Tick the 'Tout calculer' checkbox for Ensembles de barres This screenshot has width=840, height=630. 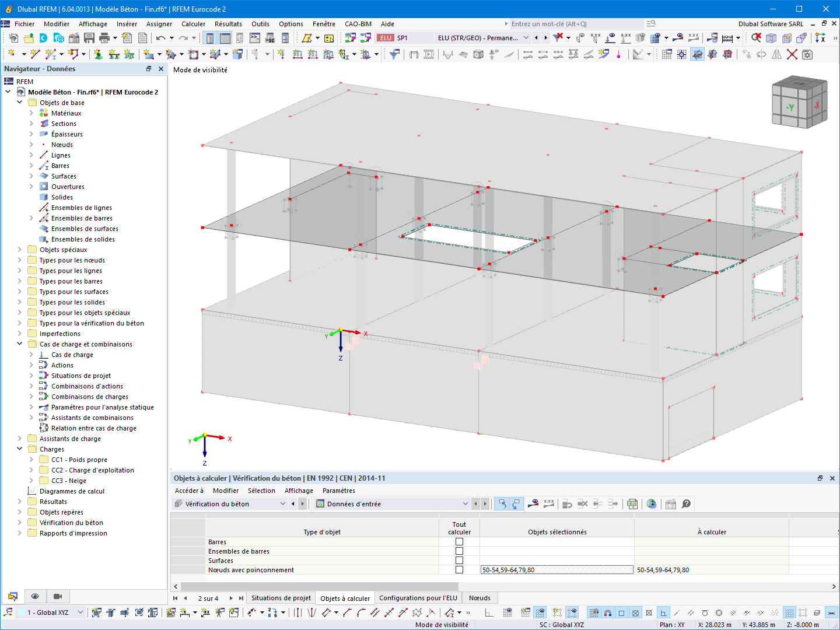point(459,551)
